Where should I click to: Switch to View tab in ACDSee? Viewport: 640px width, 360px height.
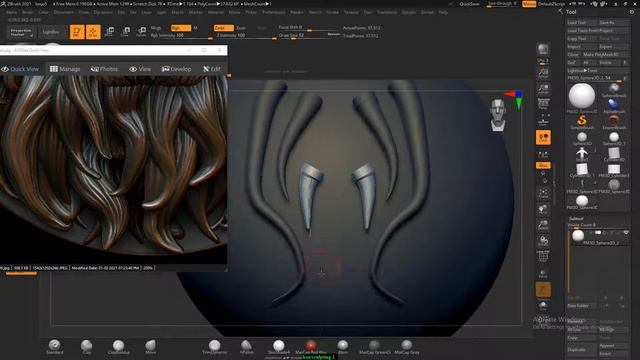140,69
